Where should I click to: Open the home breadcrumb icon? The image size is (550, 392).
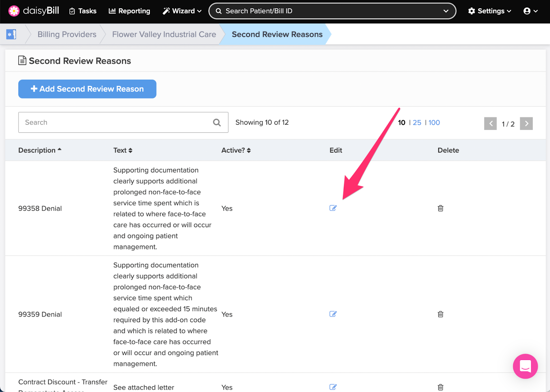tap(11, 34)
